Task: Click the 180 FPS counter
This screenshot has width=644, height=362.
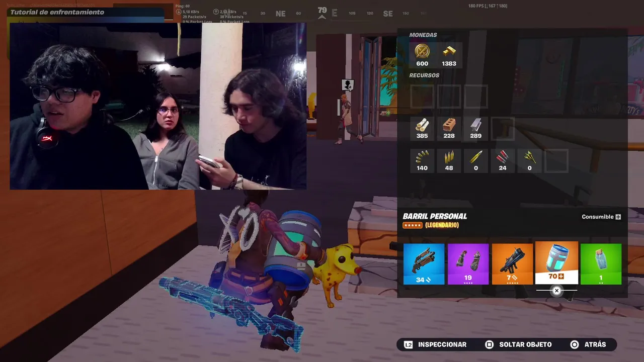Action: click(488, 6)
